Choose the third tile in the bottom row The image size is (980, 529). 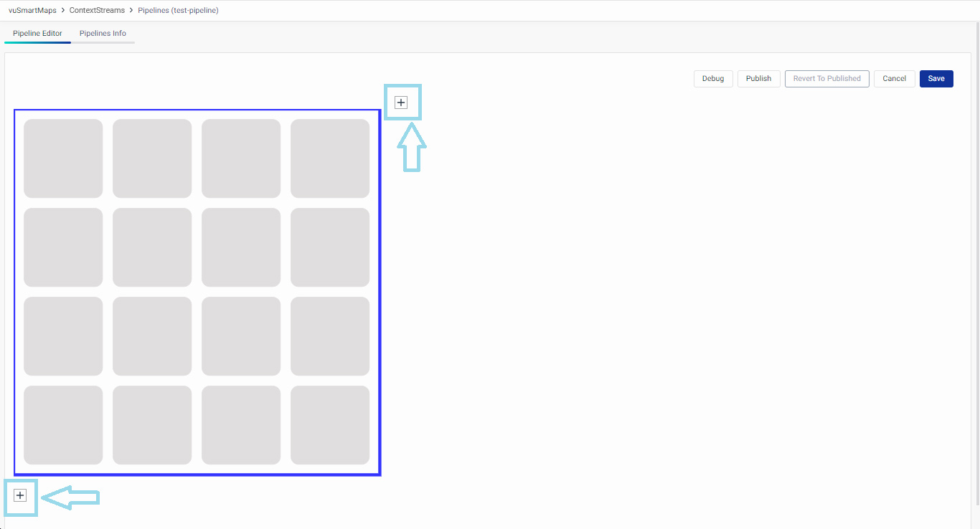point(241,425)
